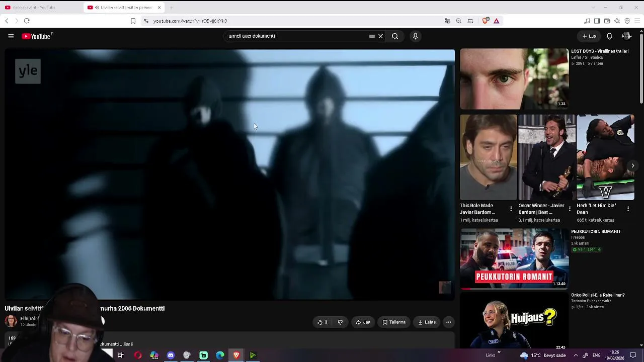The image size is (644, 362).
Task: Share the video with Jaa
Action: 363,322
